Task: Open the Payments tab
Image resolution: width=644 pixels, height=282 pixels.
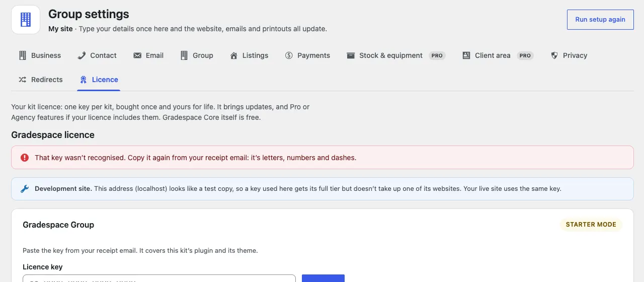Action: tap(307, 55)
